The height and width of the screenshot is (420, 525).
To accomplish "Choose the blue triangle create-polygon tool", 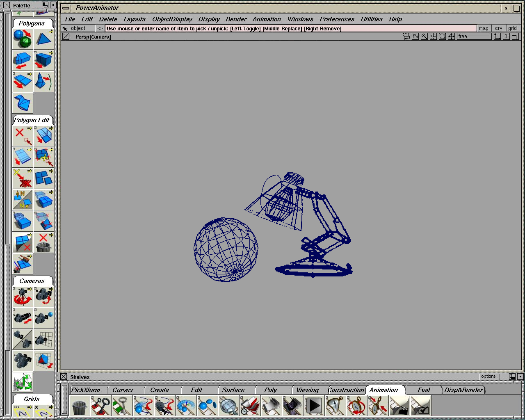I will click(x=44, y=39).
